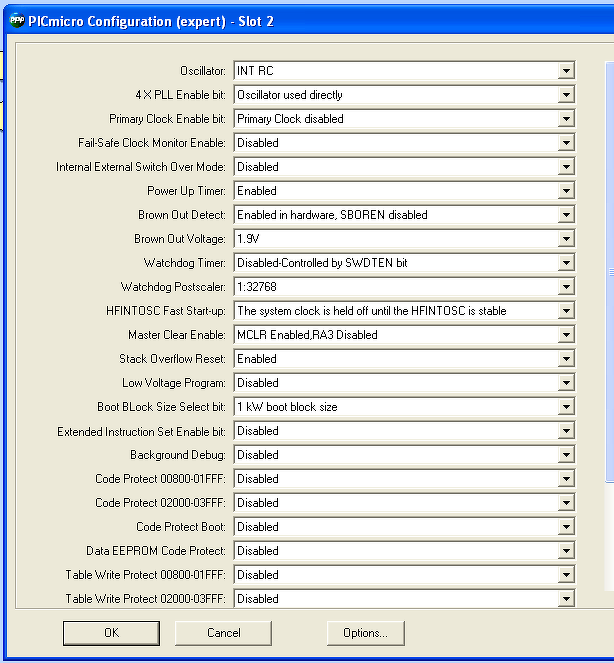
Task: Expand Code Protect 00800-01FFF dropdown
Action: (404, 479)
